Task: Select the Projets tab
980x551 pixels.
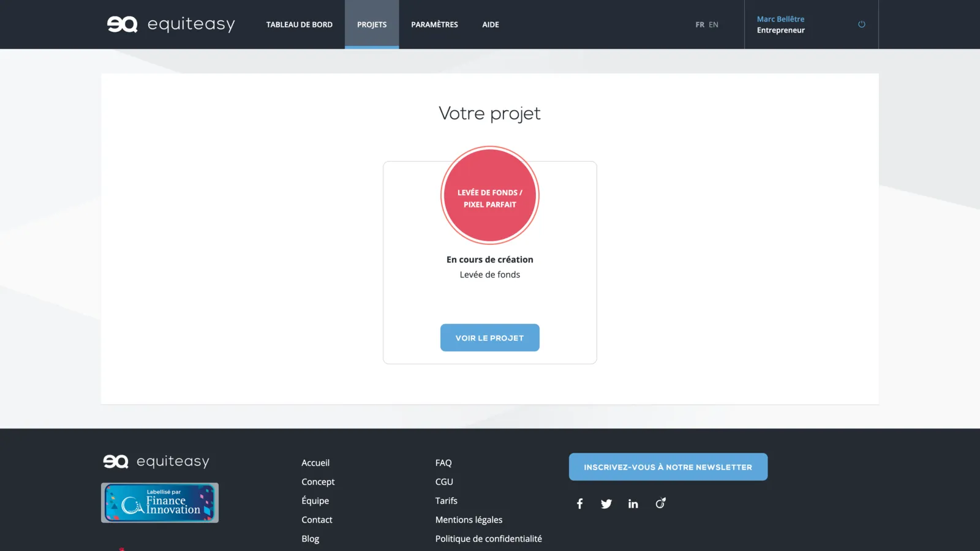Action: click(372, 25)
